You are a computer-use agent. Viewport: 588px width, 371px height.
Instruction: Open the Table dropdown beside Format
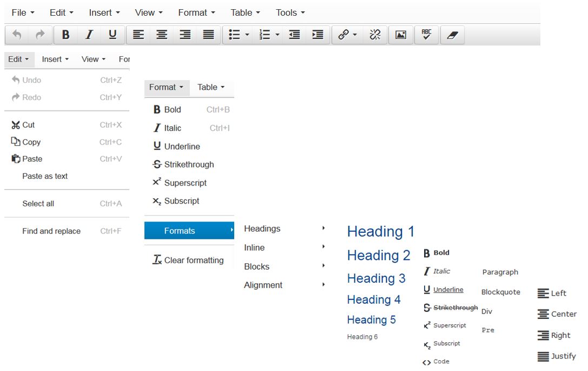coord(211,88)
